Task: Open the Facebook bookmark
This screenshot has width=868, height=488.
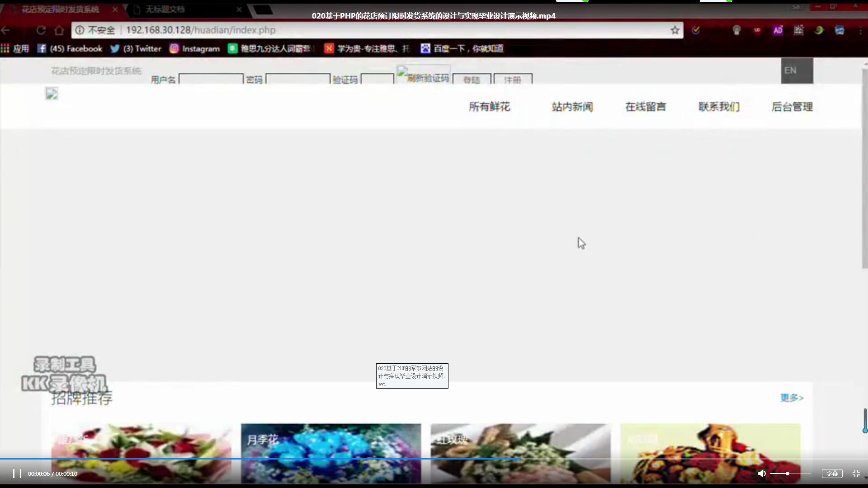Action: (x=70, y=48)
